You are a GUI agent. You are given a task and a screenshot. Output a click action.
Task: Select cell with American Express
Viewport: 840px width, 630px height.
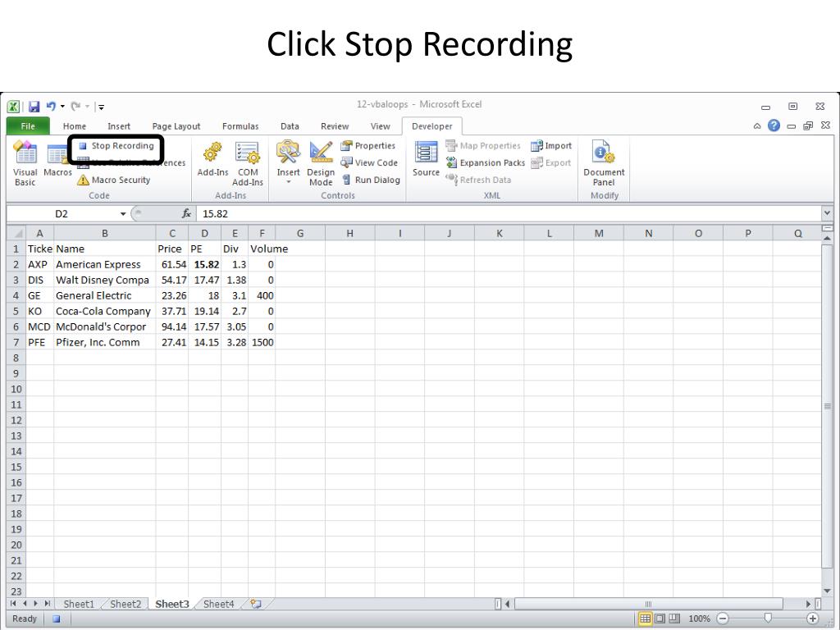[x=105, y=264]
